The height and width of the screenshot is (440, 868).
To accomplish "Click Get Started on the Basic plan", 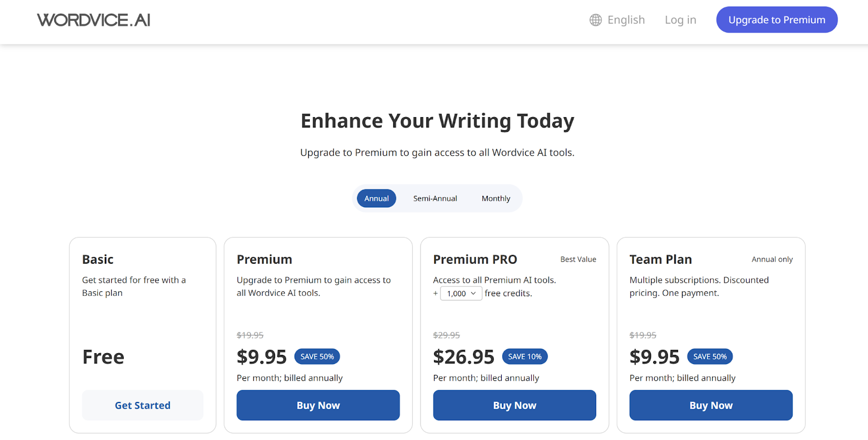I will tap(142, 405).
